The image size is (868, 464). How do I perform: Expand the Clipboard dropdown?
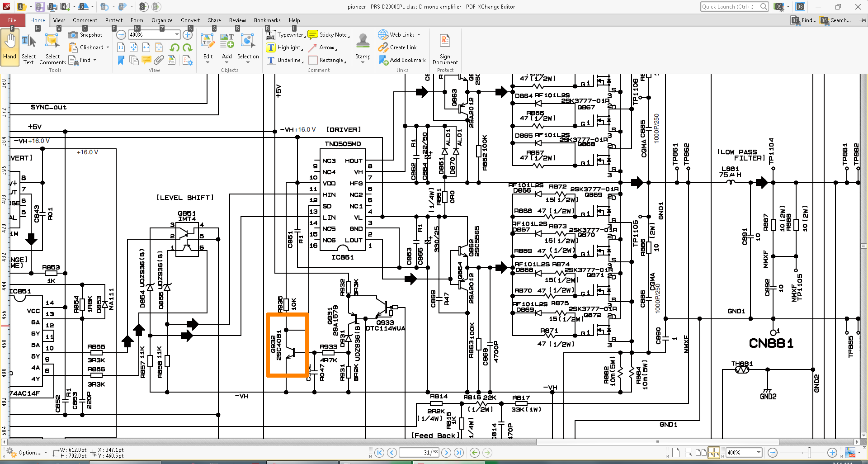108,47
